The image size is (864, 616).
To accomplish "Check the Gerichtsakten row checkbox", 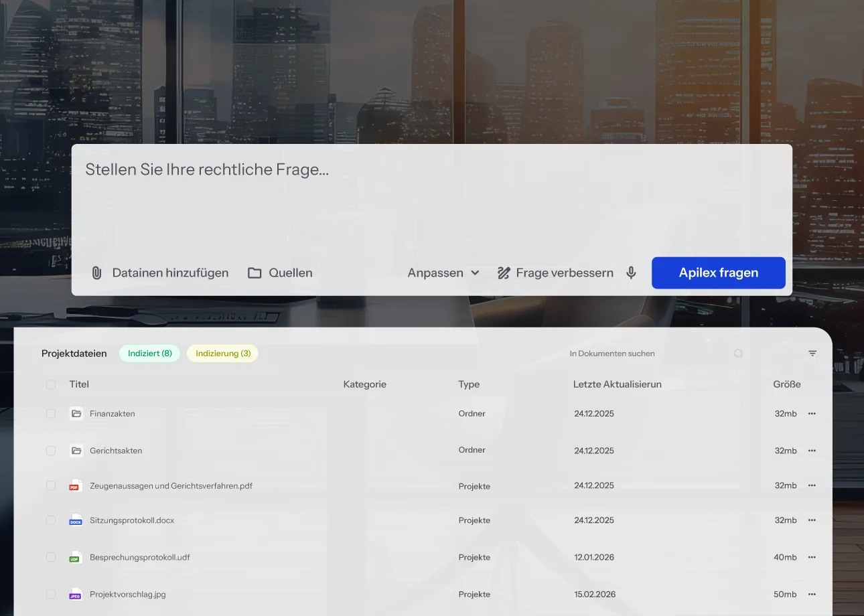I will click(51, 451).
